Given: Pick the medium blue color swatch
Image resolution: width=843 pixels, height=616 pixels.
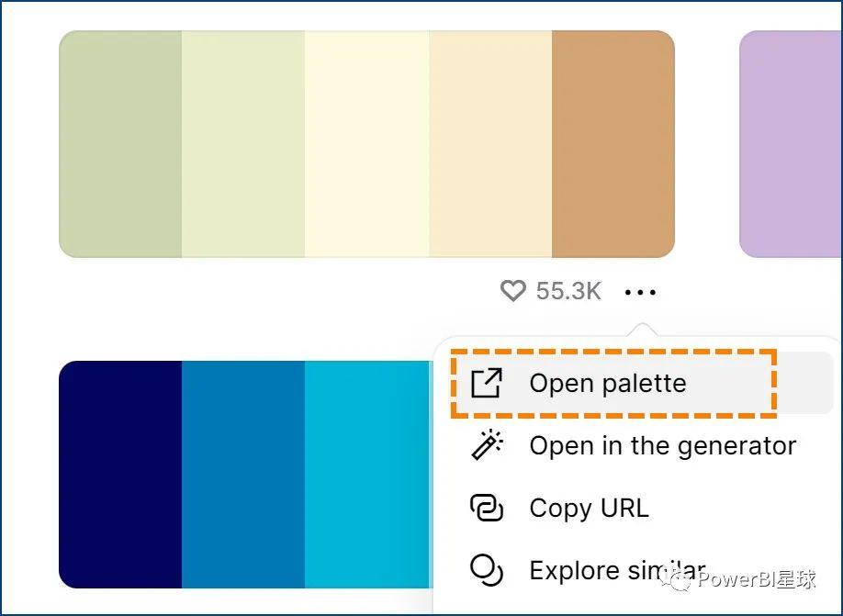Looking at the screenshot, I should coord(243,474).
